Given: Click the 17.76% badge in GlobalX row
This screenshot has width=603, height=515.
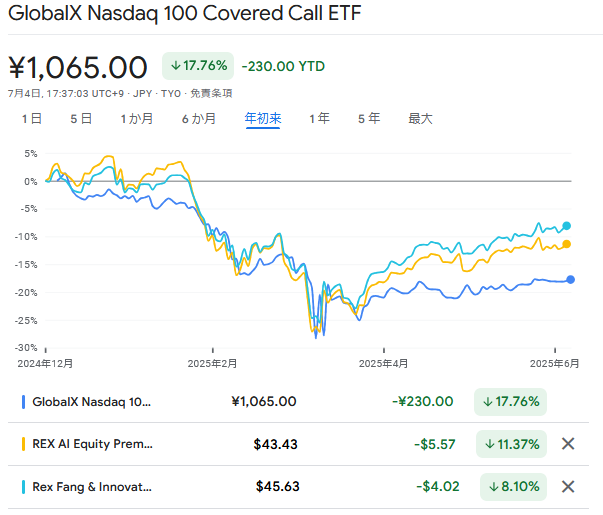Looking at the screenshot, I should coord(510,402).
